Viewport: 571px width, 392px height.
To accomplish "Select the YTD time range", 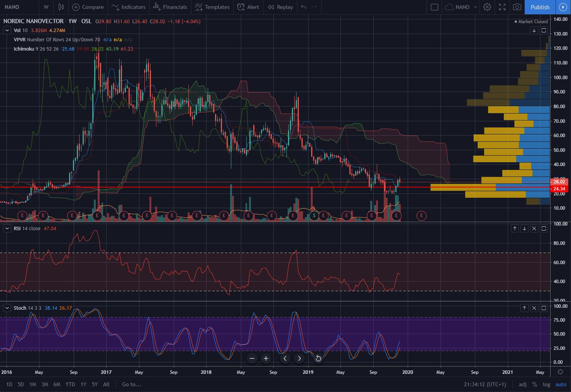I will 70,384.
